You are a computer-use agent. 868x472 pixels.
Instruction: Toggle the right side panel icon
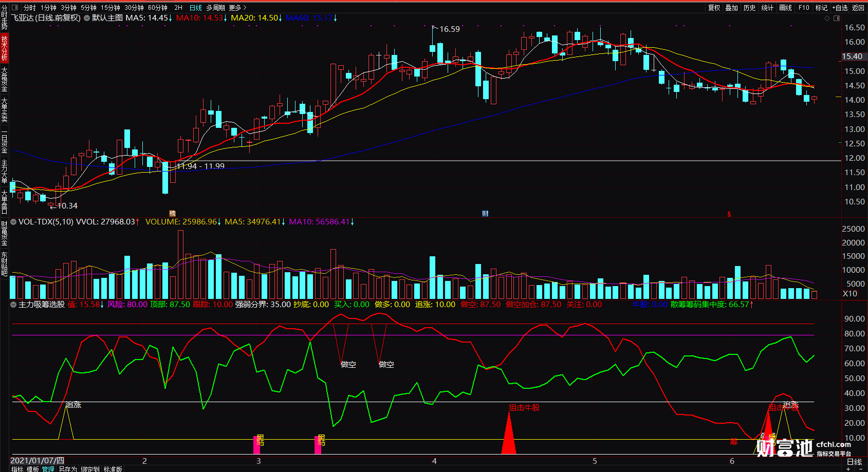tap(837, 18)
